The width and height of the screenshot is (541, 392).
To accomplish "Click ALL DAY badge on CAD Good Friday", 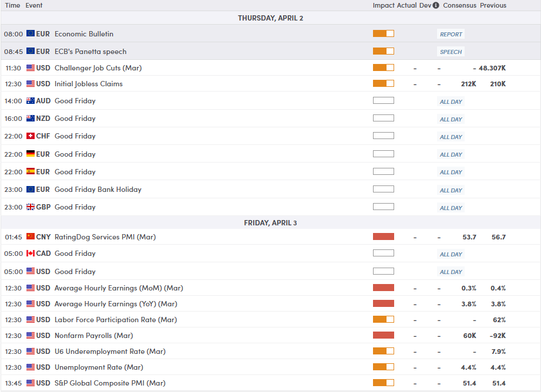I will pyautogui.click(x=451, y=255).
